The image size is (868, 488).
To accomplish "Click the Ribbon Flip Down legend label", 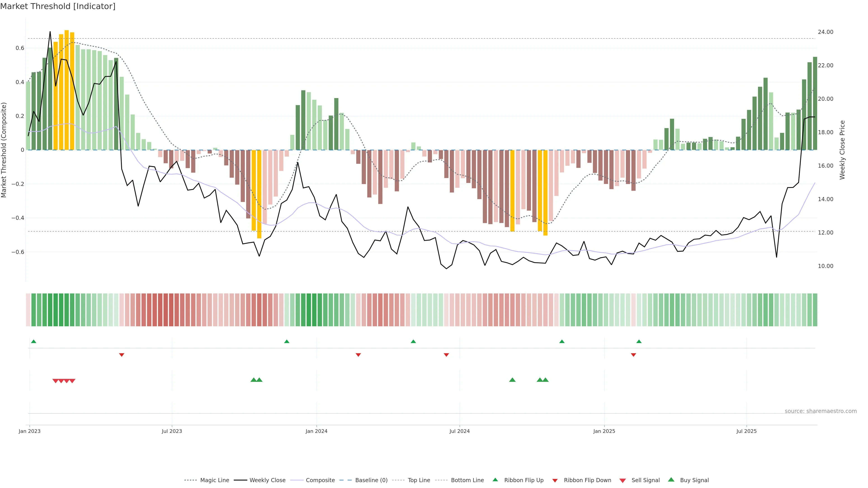I will (587, 480).
